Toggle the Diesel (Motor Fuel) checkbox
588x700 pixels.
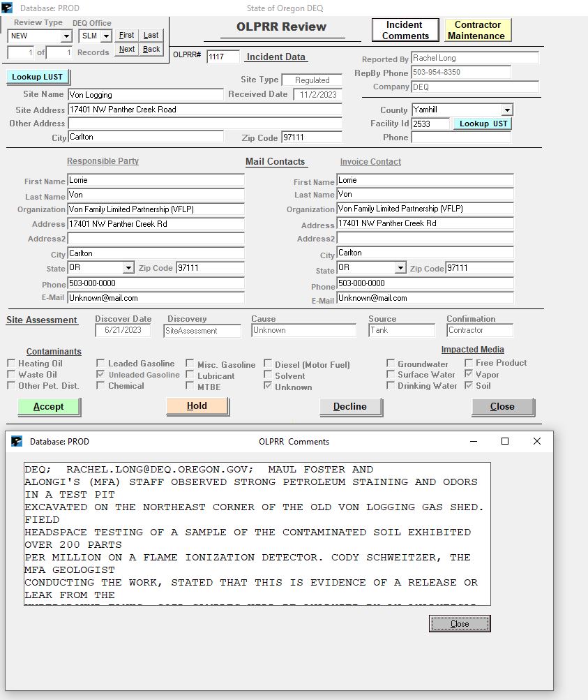[269, 364]
